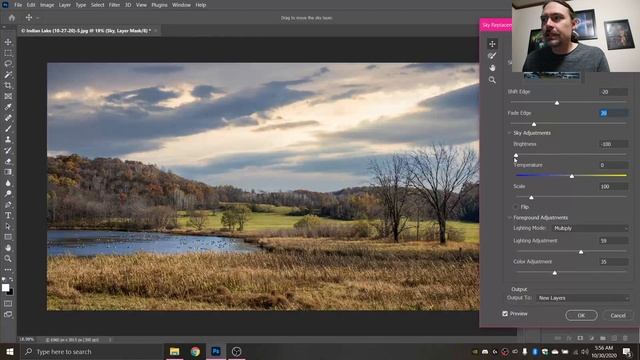The height and width of the screenshot is (360, 640).
Task: Click the Color Adjustment slider handle
Action: [x=555, y=273]
